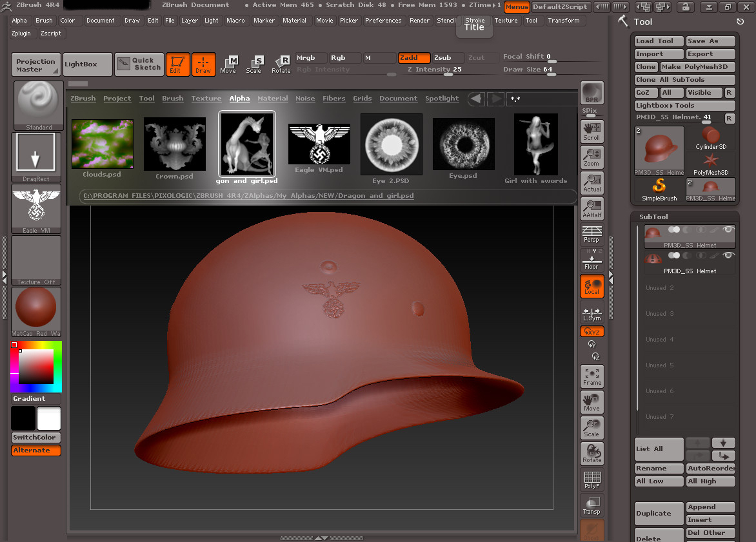Activate the Floor grid

click(x=592, y=260)
